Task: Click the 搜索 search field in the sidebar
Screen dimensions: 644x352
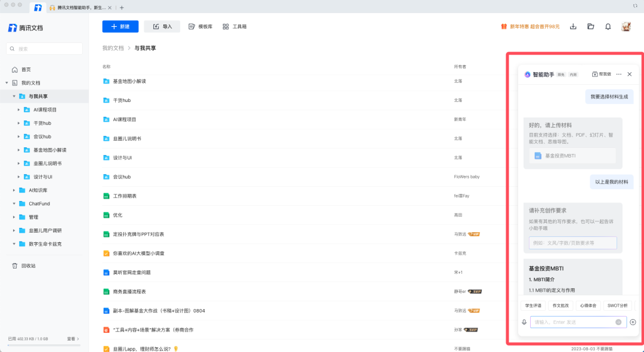Action: click(44, 49)
